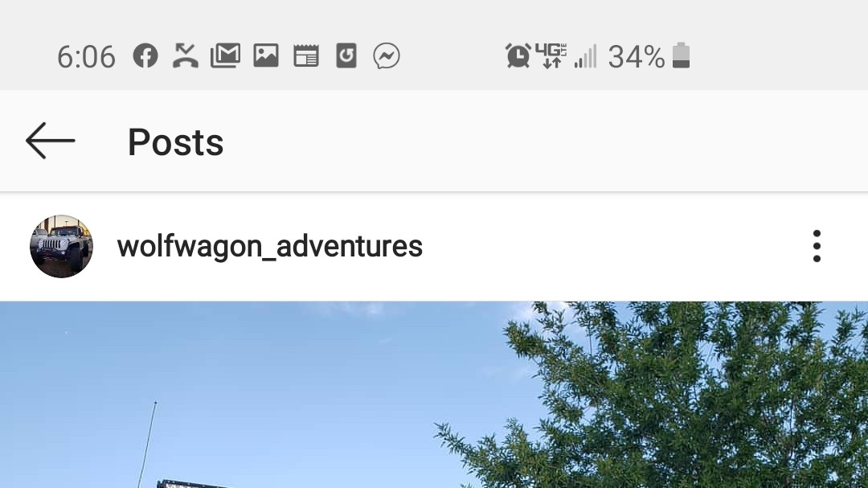Tap the 6:06 clock in status bar
The width and height of the screenshot is (868, 488).
coord(86,57)
